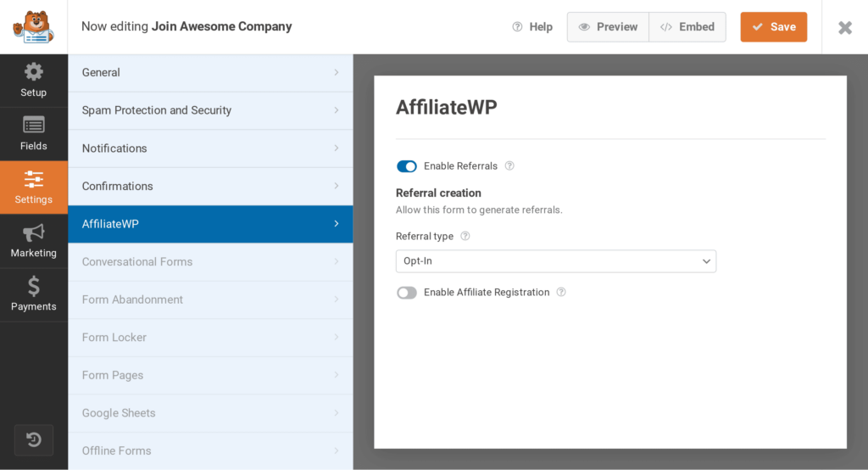Click the Preview button
This screenshot has height=470, width=868.
[608, 26]
